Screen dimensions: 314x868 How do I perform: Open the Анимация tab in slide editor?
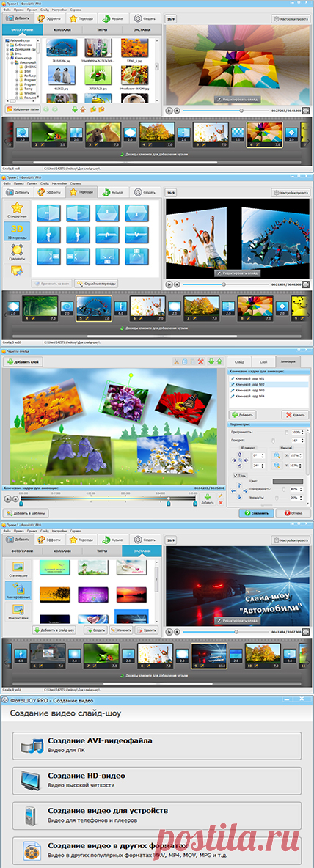click(x=288, y=361)
